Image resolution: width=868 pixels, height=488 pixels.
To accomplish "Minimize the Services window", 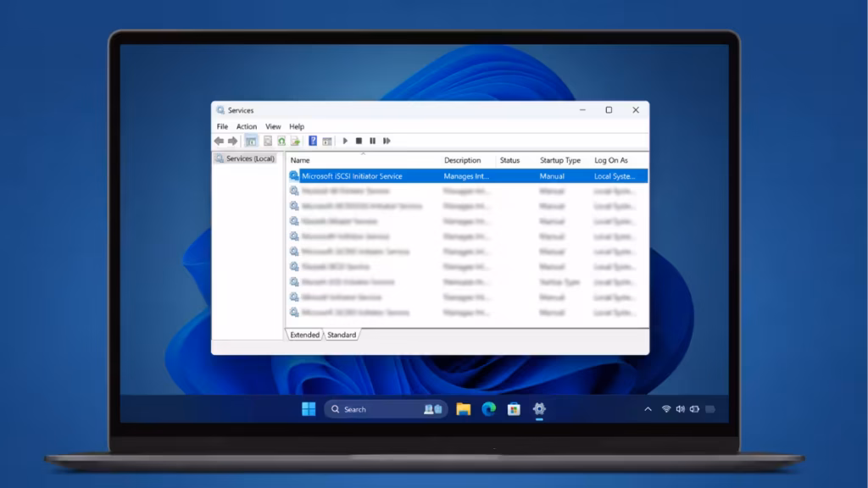I will coord(582,110).
